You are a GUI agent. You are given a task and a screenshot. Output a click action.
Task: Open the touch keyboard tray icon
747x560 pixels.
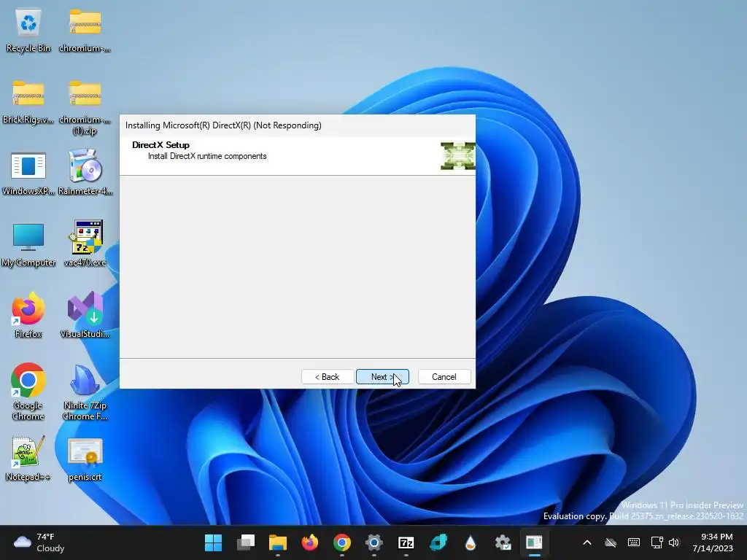point(634,542)
